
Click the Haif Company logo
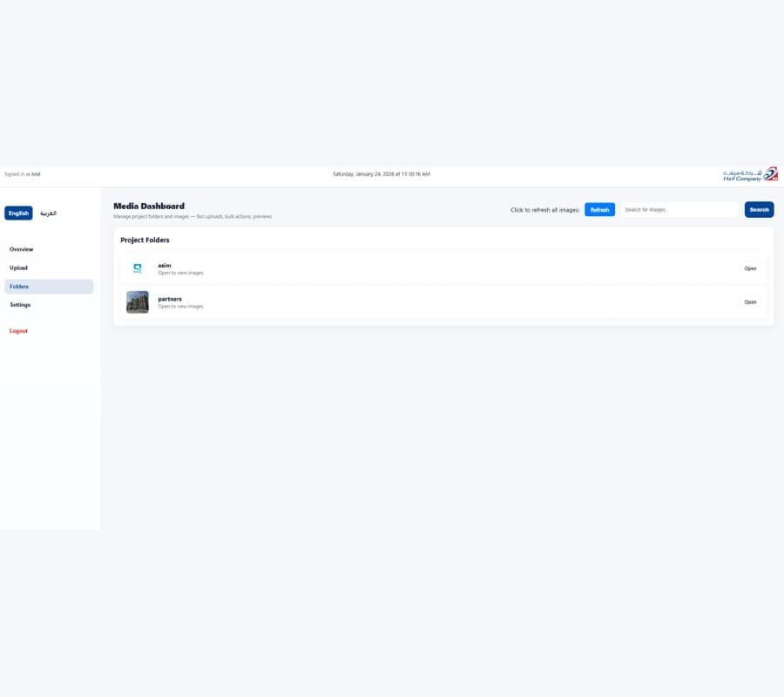(749, 174)
